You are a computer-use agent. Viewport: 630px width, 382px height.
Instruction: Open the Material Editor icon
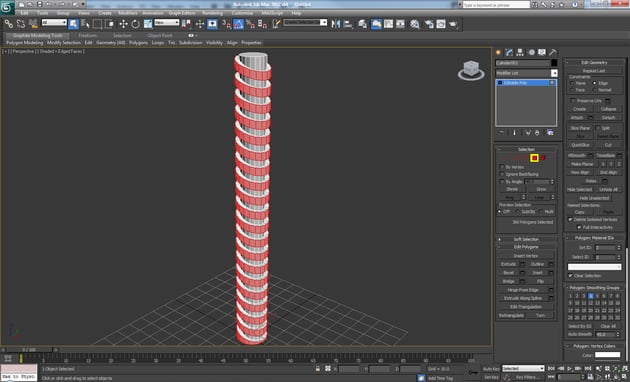coord(415,24)
